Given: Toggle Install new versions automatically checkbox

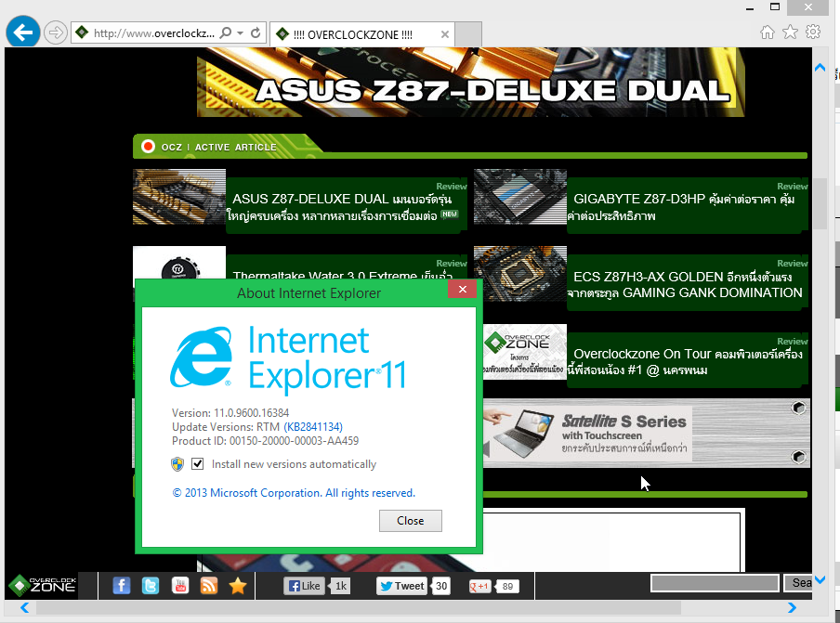Looking at the screenshot, I should click(x=198, y=463).
